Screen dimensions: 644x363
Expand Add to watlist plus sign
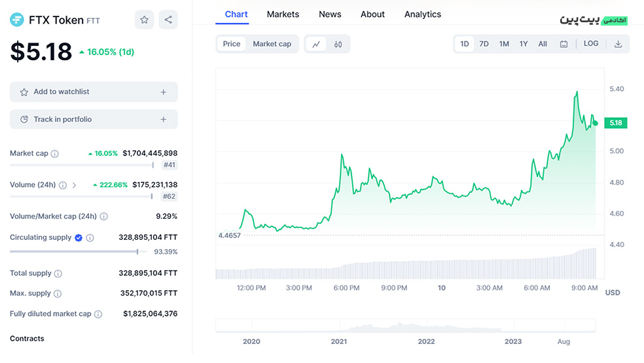pos(164,92)
